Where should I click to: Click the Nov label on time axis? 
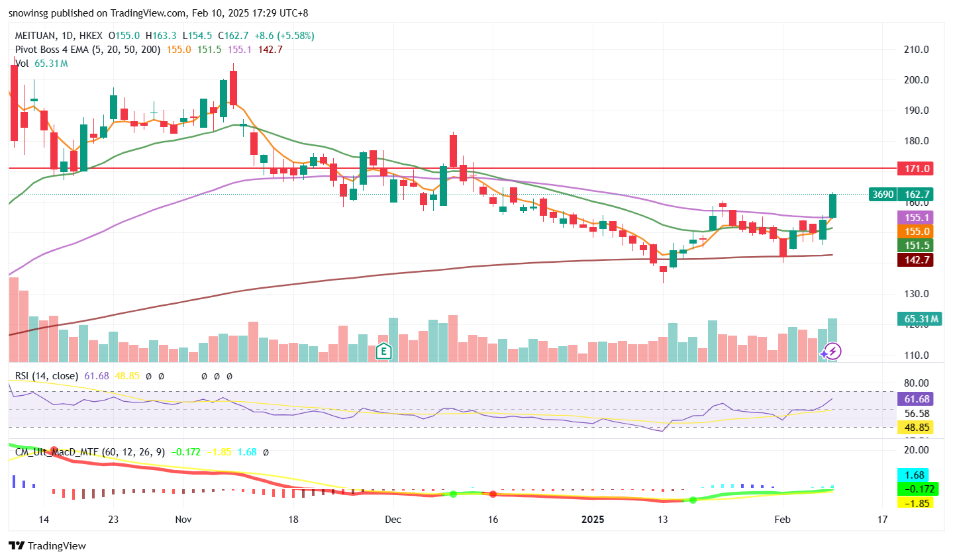[x=183, y=519]
